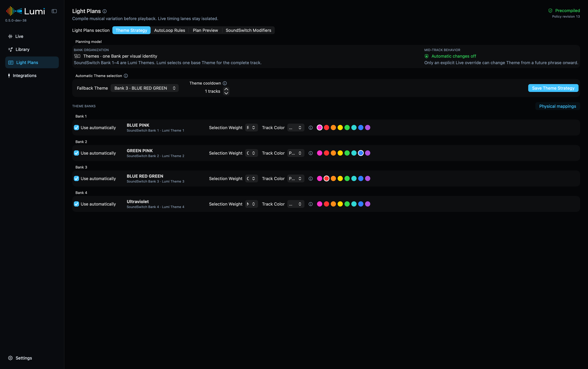Switch to the AutoLoop Rules tab
The image size is (588, 369).
click(x=170, y=30)
